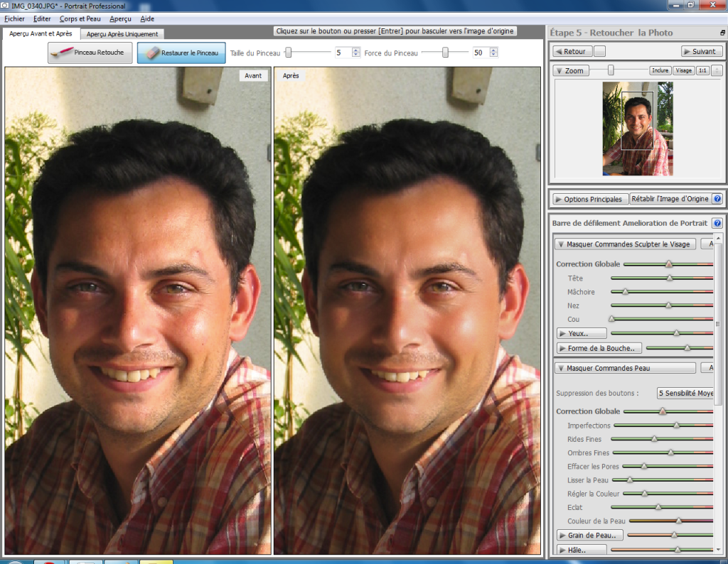
Task: Click the Visage zoom button
Action: pos(683,70)
